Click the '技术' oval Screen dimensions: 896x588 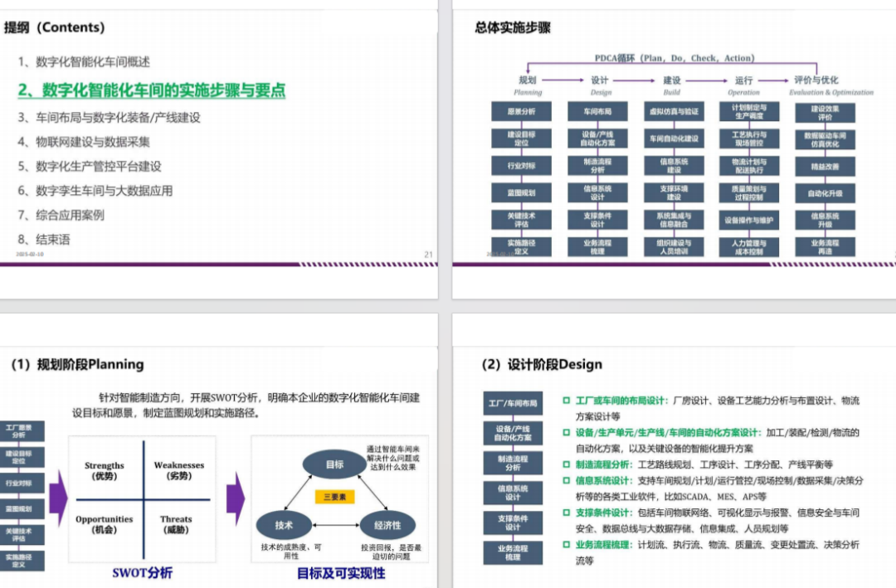(284, 525)
